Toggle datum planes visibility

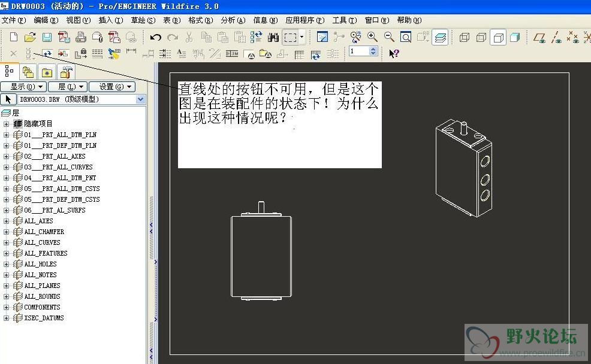click(539, 37)
